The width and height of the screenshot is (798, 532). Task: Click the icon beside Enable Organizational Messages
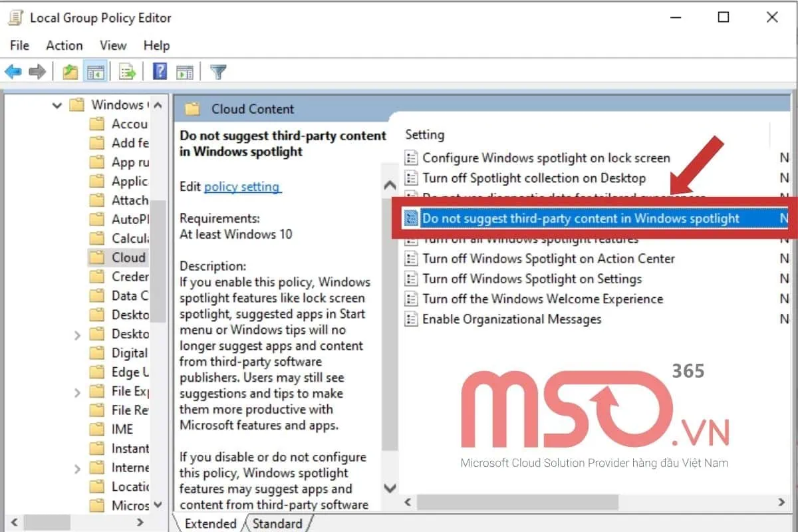(x=411, y=319)
